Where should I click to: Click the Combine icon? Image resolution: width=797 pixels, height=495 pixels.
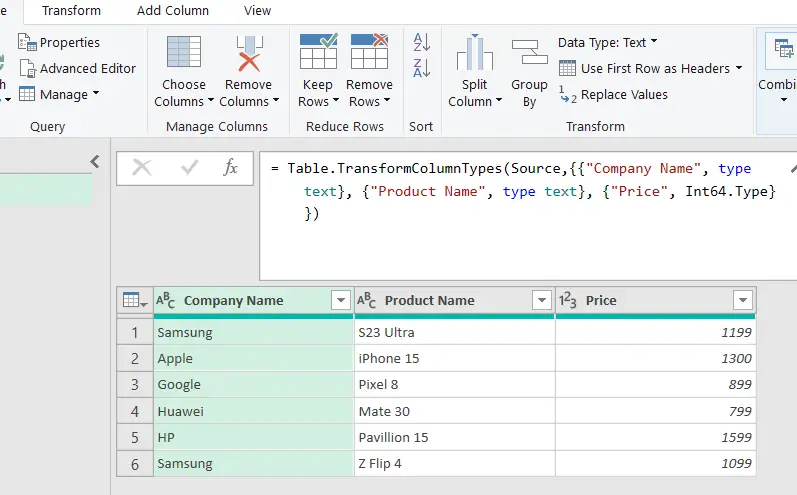click(782, 49)
